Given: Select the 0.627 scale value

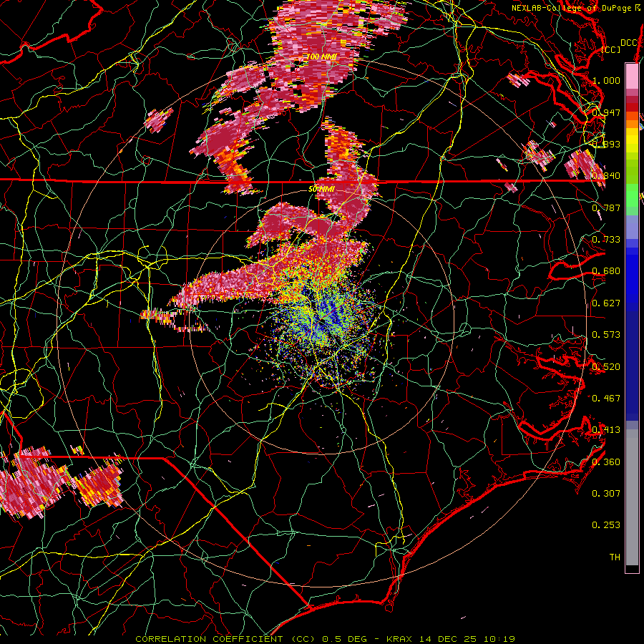Looking at the screenshot, I should click(x=606, y=303).
